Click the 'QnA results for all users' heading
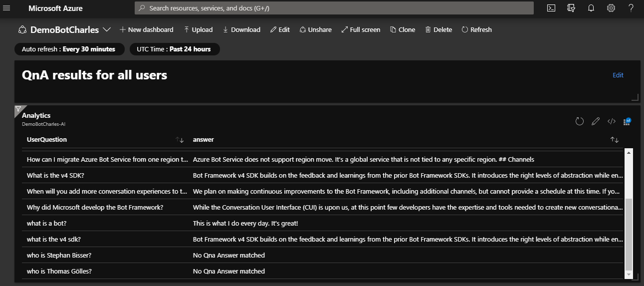The image size is (644, 286). (x=95, y=75)
